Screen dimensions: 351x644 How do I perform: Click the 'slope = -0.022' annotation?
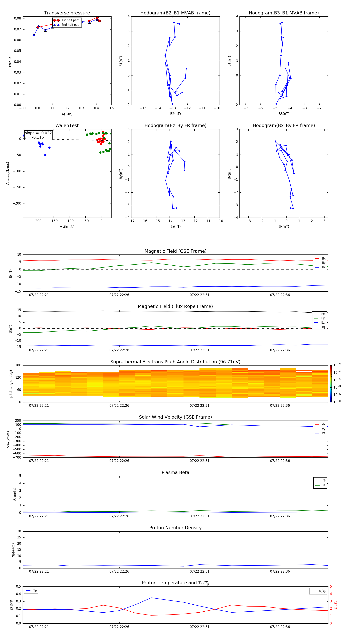pos(38,133)
